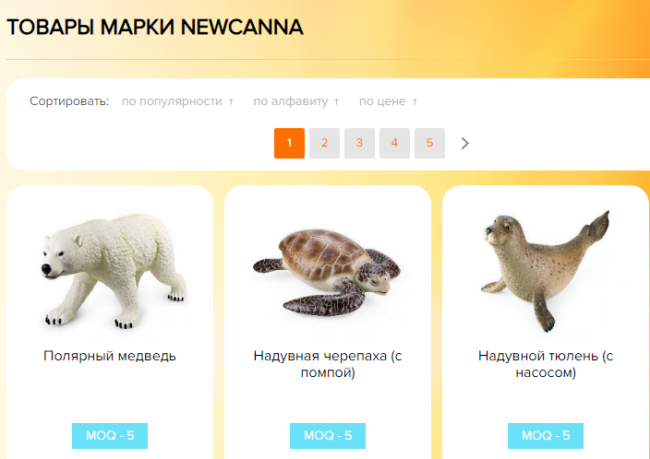Sort products by 'по популярности'
This screenshot has height=459, width=650.
[172, 102]
